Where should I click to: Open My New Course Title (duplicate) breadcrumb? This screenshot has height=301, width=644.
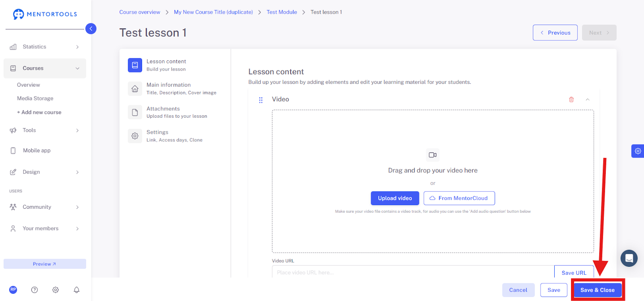tap(213, 12)
